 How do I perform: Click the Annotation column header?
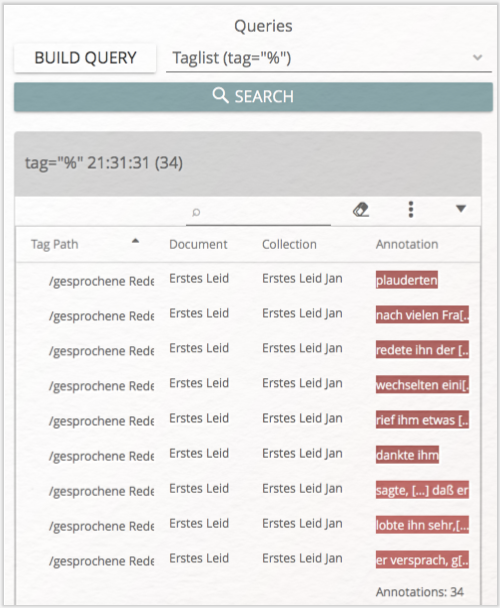[x=407, y=244]
